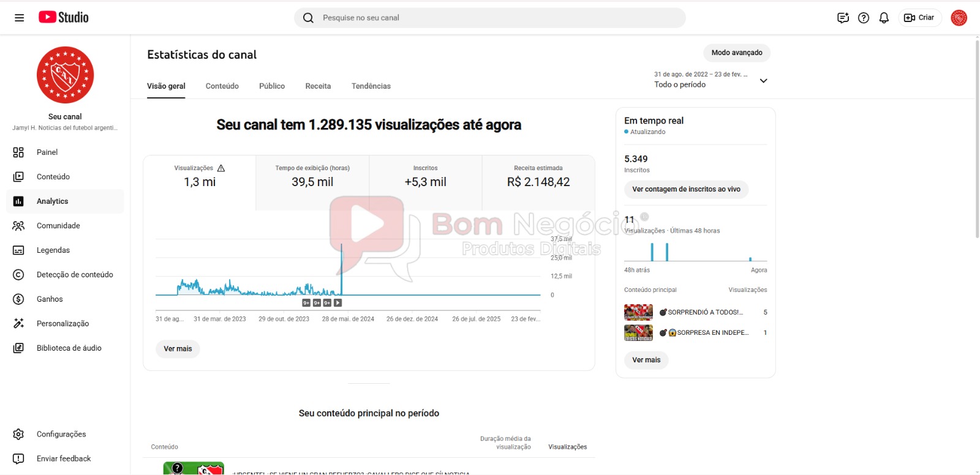Click the Conteúdo play-square sidebar icon
Screen dimensions: 980x475
[x=18, y=177]
